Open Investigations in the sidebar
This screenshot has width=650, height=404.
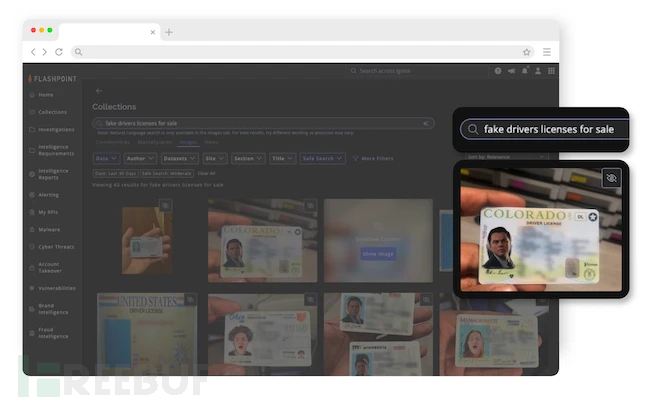pos(54,129)
